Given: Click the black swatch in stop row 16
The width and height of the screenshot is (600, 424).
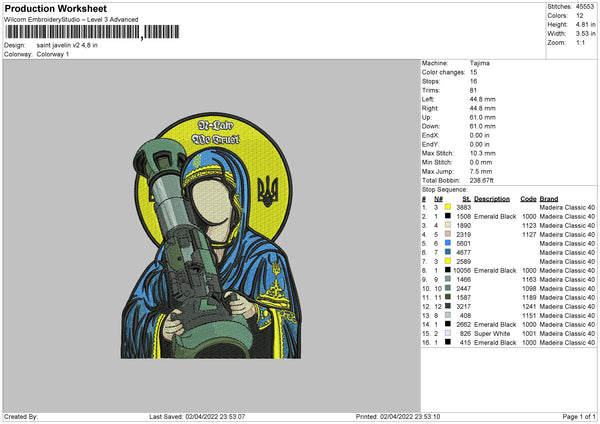Looking at the screenshot, I should 448,342.
